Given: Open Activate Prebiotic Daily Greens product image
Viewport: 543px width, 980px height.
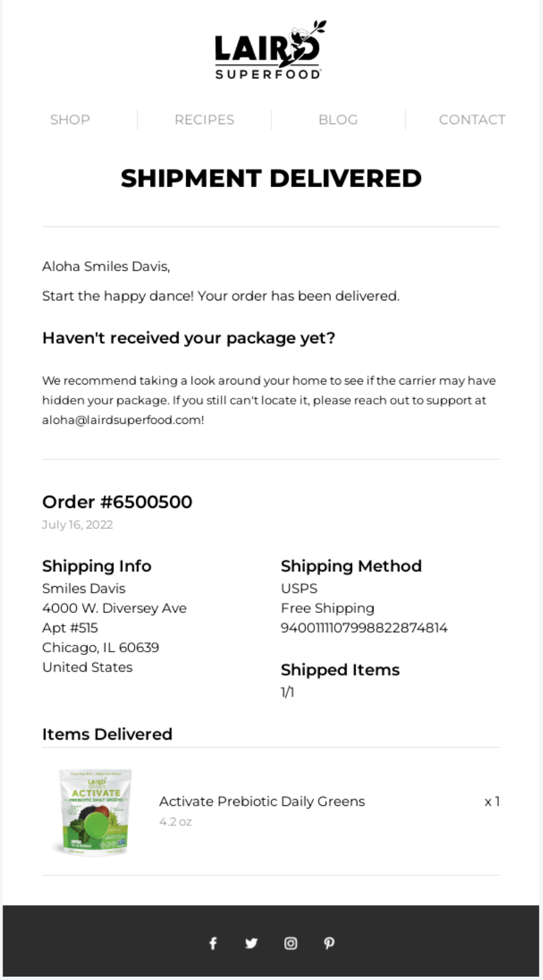Looking at the screenshot, I should click(93, 811).
